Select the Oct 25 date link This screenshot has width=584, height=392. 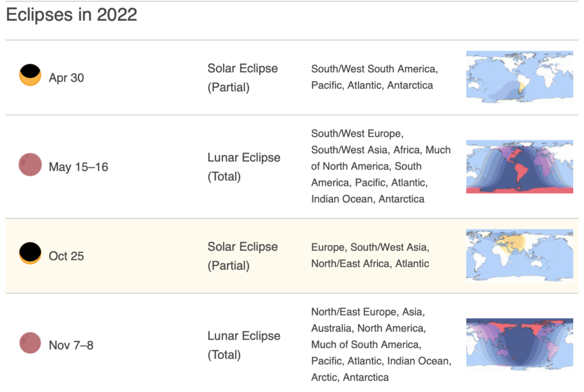tap(66, 256)
